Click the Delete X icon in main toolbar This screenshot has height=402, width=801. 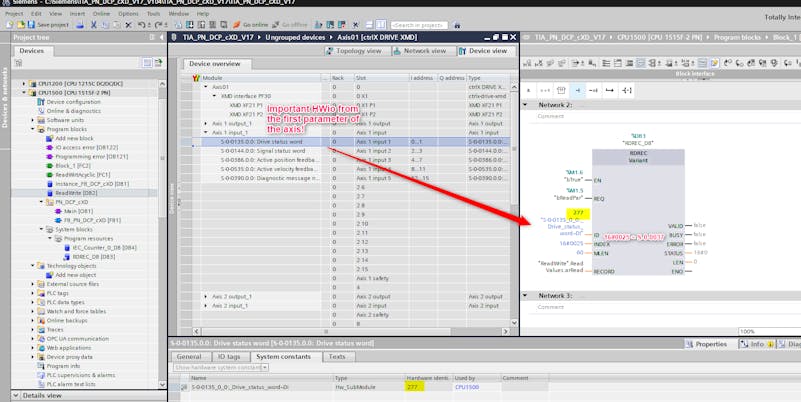tap(128, 25)
